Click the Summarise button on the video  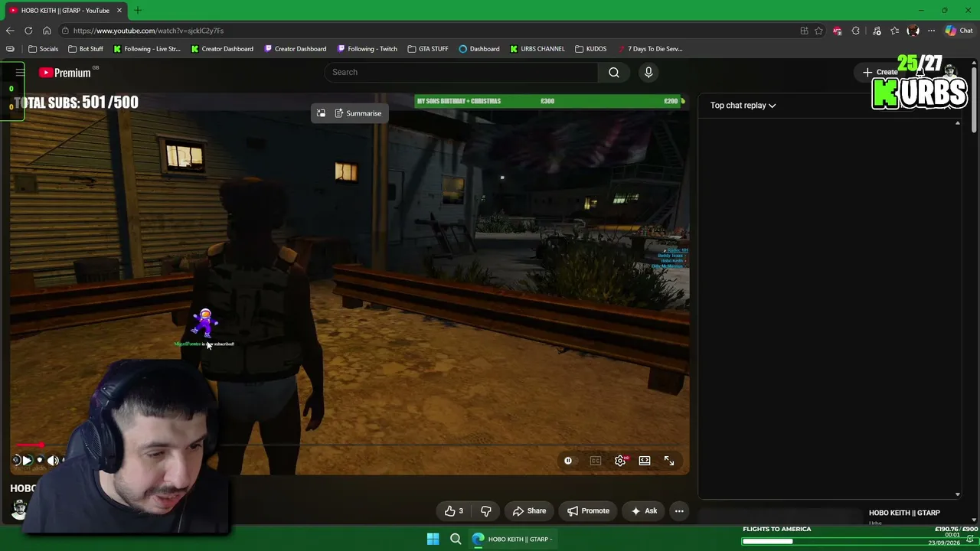click(x=358, y=113)
